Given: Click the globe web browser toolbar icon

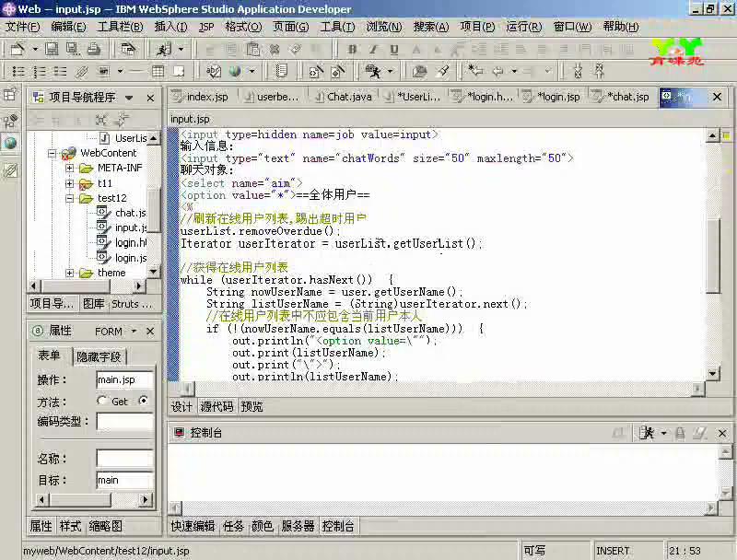Looking at the screenshot, I should 235,72.
